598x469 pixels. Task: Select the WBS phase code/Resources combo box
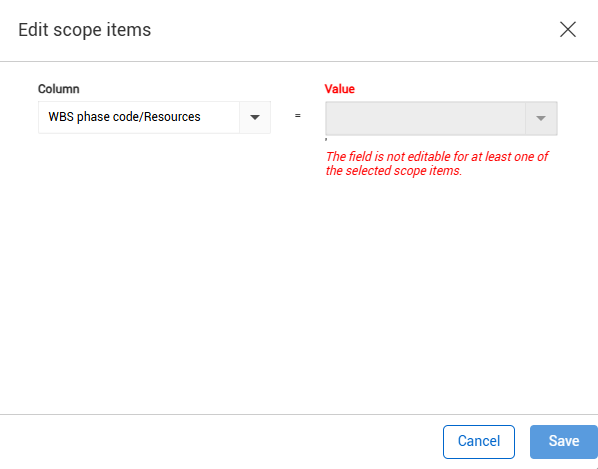click(154, 117)
